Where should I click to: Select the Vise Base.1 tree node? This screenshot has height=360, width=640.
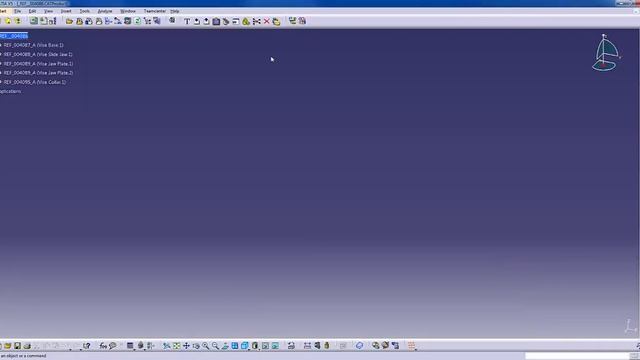[x=33, y=45]
